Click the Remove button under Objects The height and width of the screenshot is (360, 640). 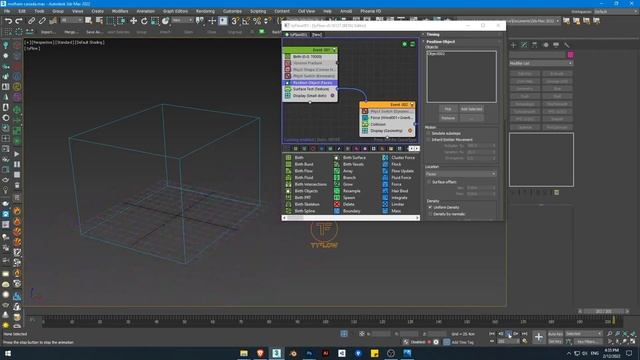448,118
